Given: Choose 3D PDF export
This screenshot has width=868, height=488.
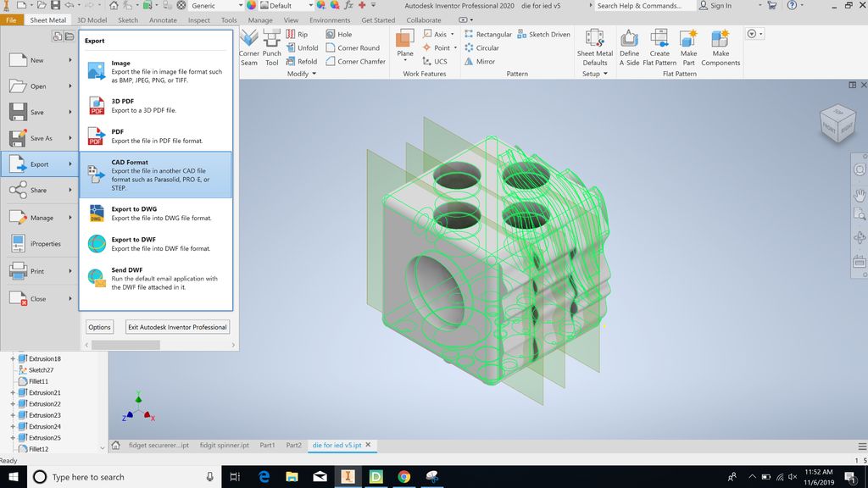Looking at the screenshot, I should tap(156, 105).
